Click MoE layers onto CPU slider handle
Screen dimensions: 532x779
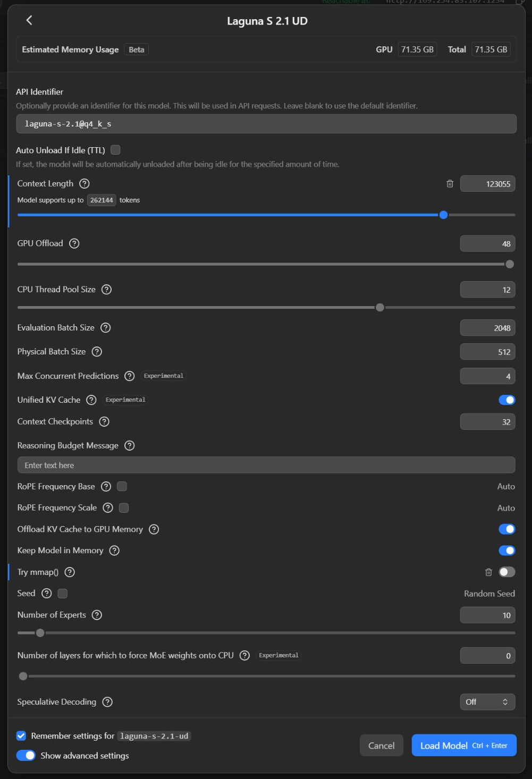tap(23, 676)
